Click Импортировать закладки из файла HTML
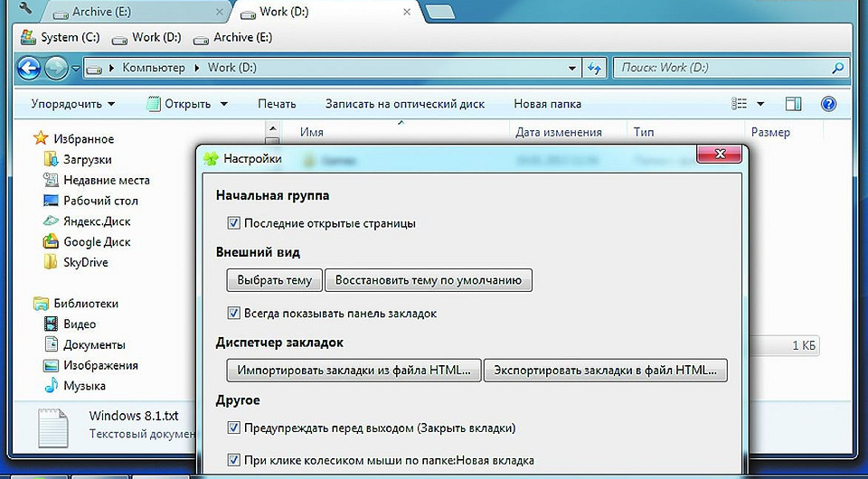Image resolution: width=868 pixels, height=479 pixels. (x=354, y=370)
